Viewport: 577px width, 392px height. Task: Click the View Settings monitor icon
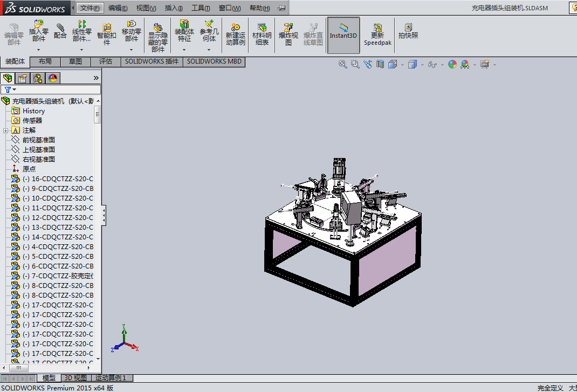[485, 64]
